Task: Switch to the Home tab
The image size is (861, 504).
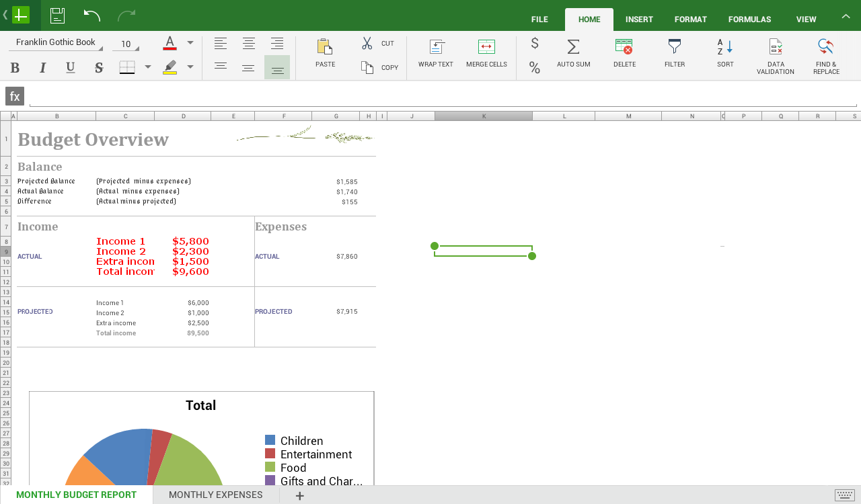Action: pos(589,19)
